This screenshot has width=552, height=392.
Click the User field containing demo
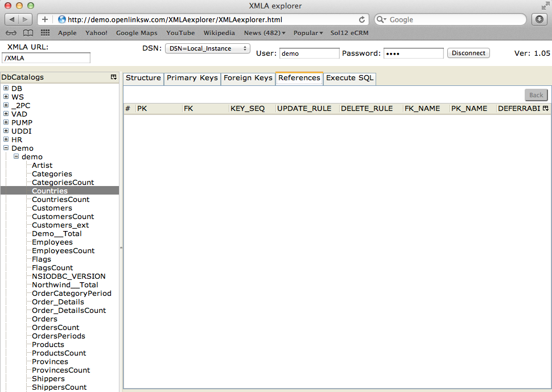[x=309, y=53]
